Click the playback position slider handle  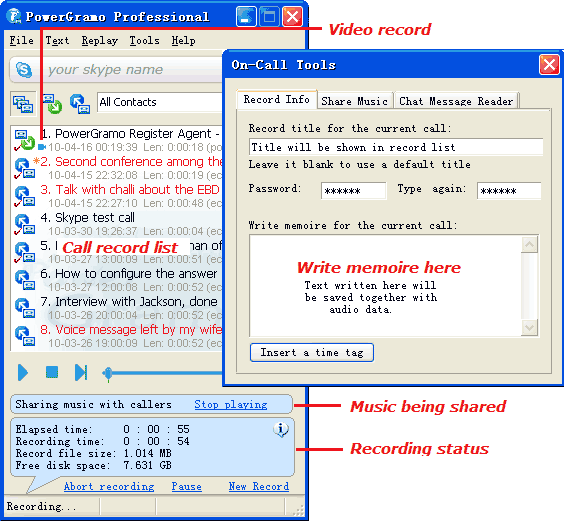pos(108,373)
